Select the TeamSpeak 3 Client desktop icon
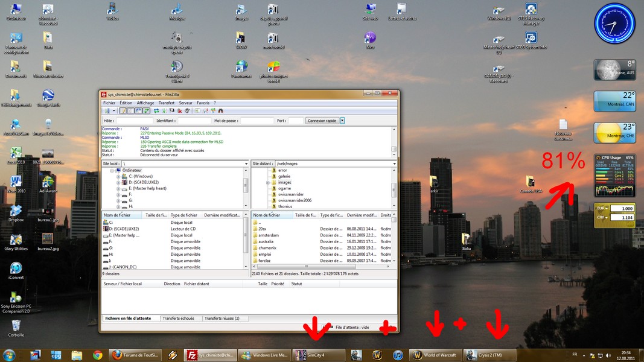This screenshot has width=644, height=362. coord(177,72)
